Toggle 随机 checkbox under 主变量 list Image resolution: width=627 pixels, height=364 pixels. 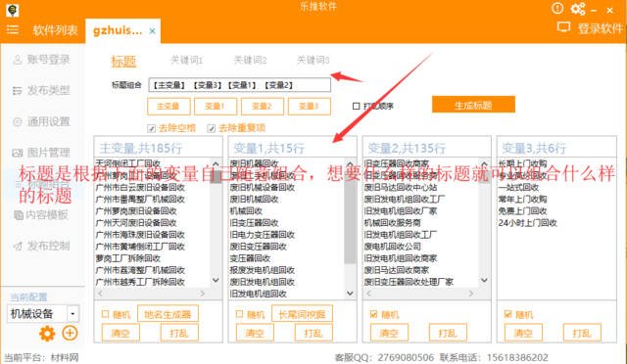105,314
